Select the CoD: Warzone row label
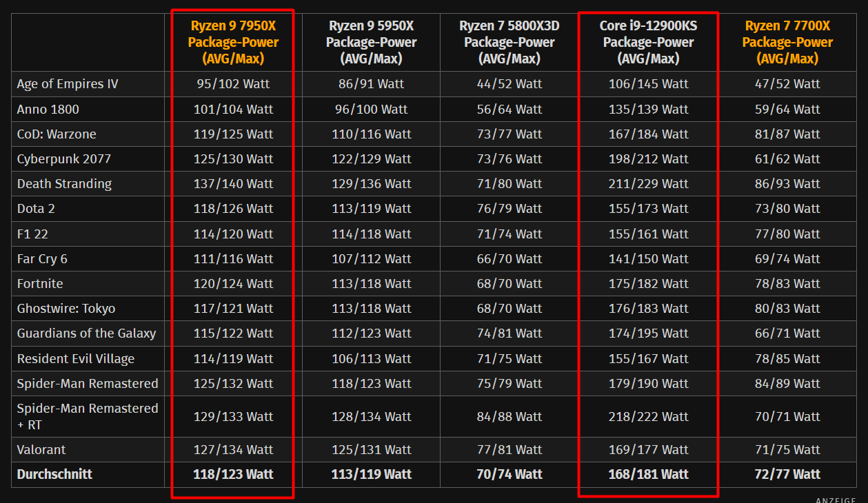 tap(57, 134)
